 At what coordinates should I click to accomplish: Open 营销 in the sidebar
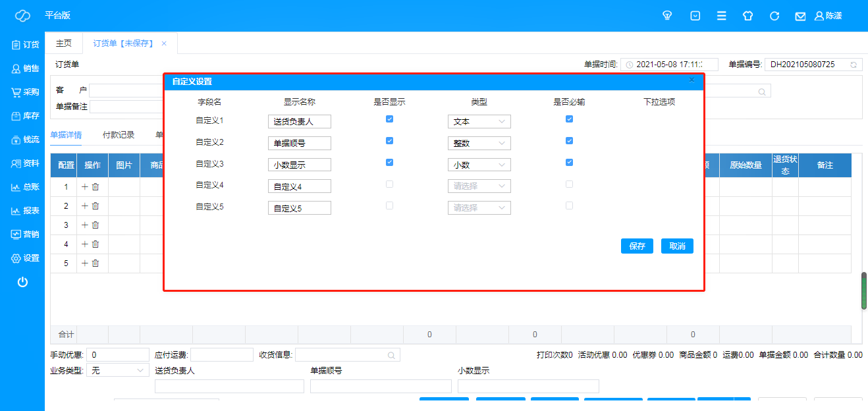point(25,234)
